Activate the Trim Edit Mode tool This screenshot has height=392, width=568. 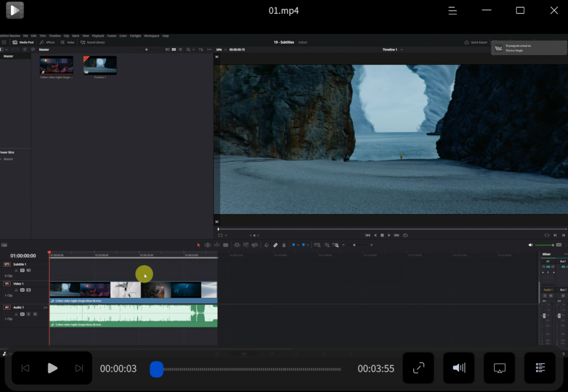[208, 245]
